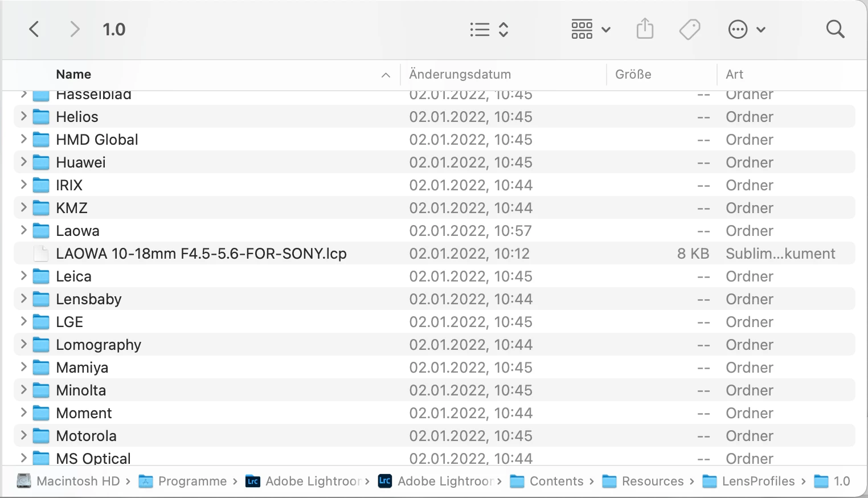This screenshot has height=498, width=868.
Task: Expand the Leica folder
Action: click(x=23, y=276)
